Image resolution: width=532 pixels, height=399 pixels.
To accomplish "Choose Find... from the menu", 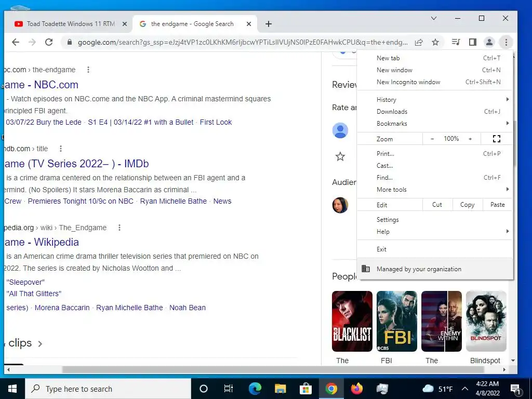I will (x=434, y=178).
